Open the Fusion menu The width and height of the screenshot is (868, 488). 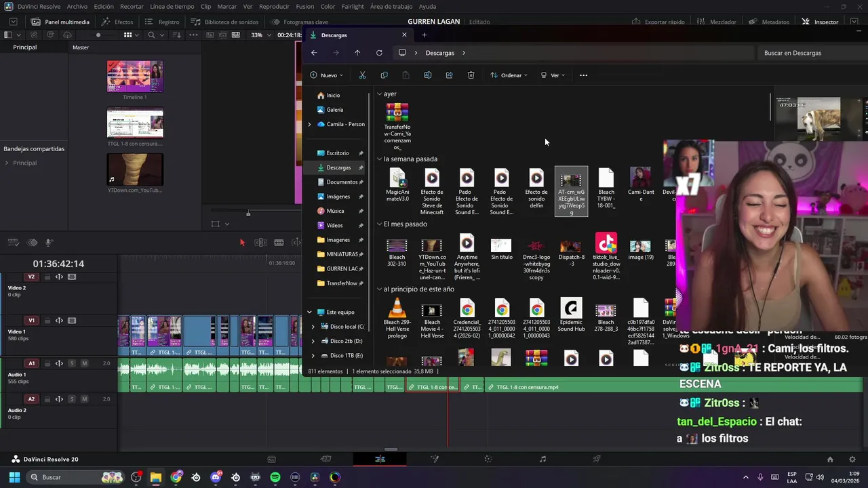(x=305, y=6)
